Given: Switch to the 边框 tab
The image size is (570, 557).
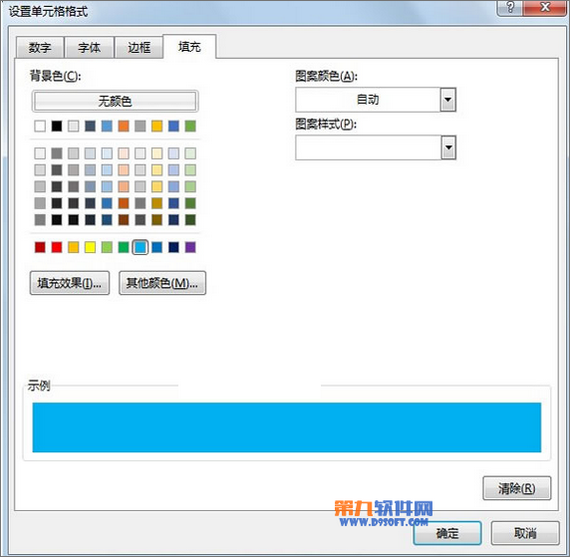Looking at the screenshot, I should (x=139, y=47).
